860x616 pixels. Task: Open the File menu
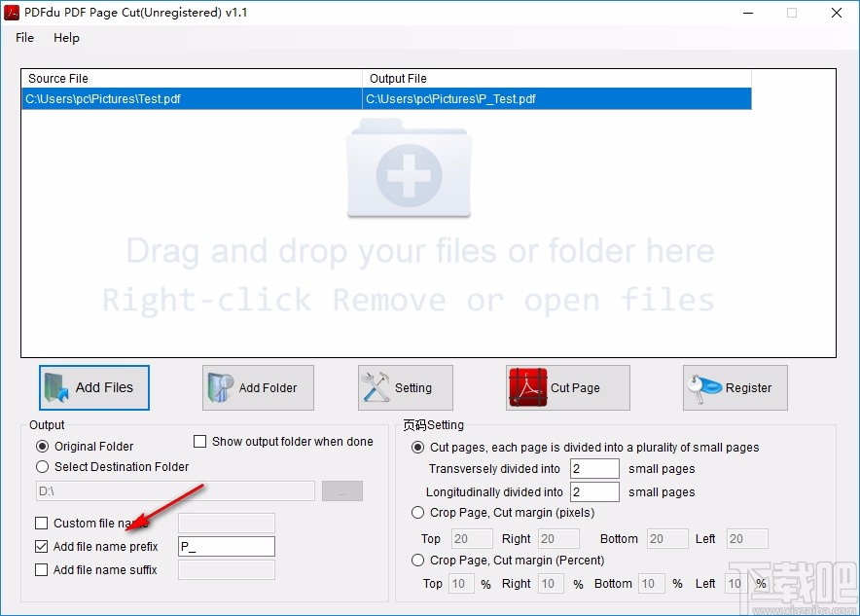point(23,38)
